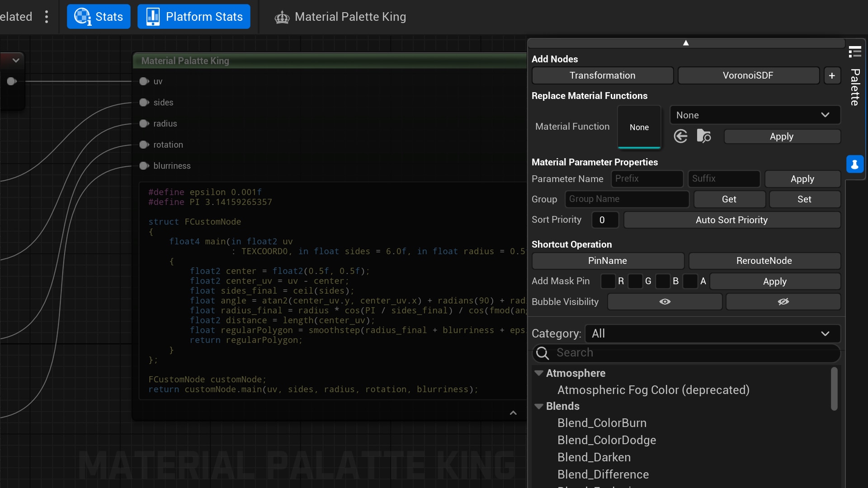This screenshot has height=488, width=868.
Task: Expand the Atmosphere category in the Palette
Action: [x=539, y=373]
